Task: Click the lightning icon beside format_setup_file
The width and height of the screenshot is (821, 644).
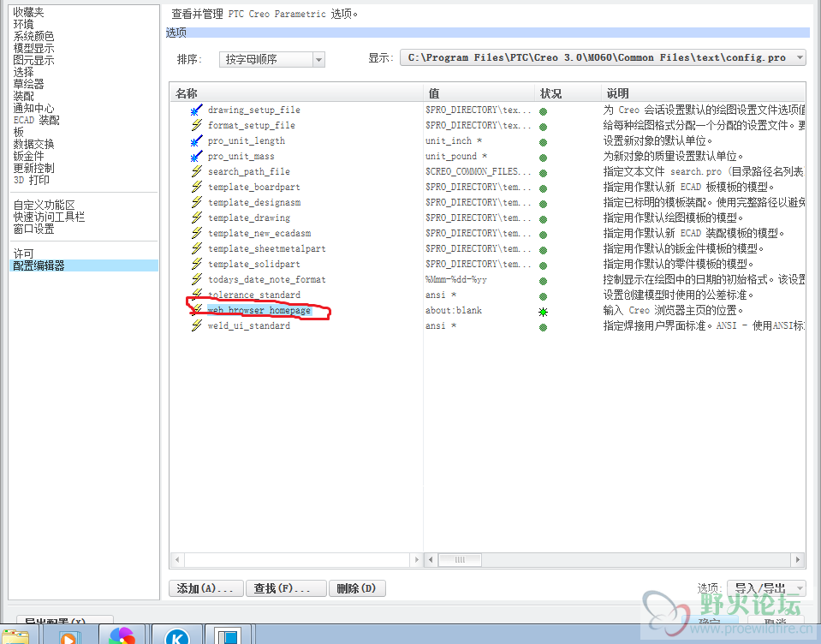Action: (x=196, y=125)
